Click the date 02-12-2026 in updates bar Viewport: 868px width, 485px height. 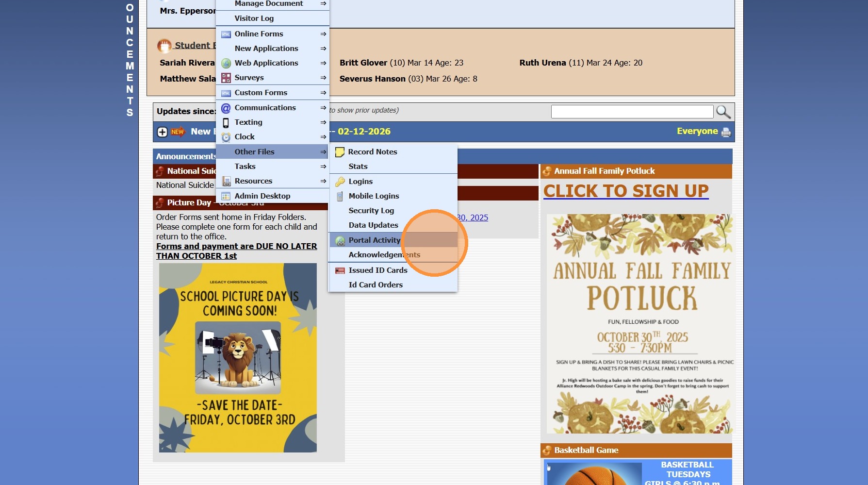point(364,132)
